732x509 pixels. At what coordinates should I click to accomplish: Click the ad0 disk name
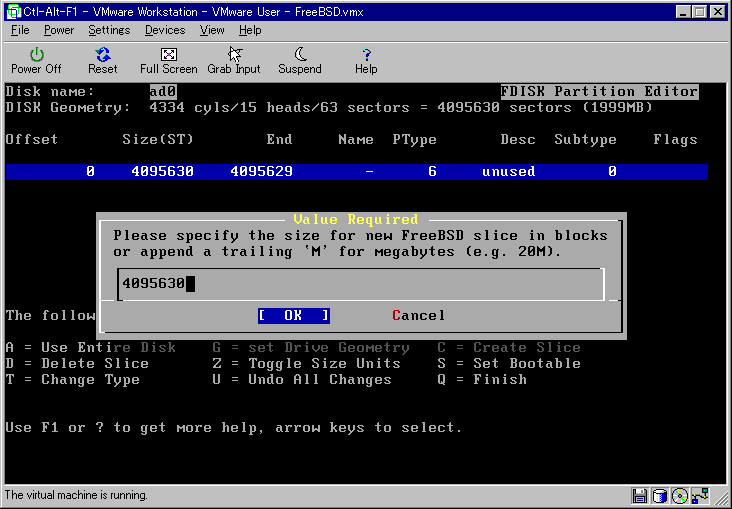[x=163, y=91]
